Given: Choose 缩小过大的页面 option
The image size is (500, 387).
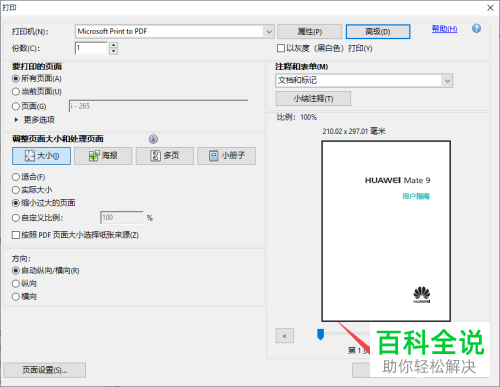Looking at the screenshot, I should [x=16, y=203].
